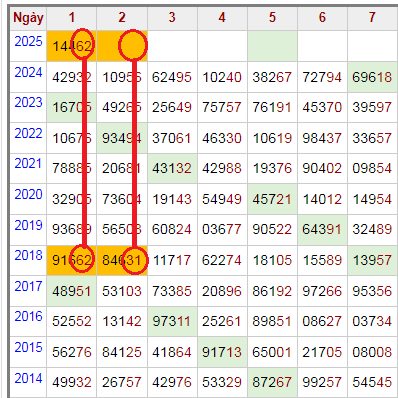This screenshot has width=398, height=398.
Task: Open the 2018 year link
Action: tap(28, 255)
